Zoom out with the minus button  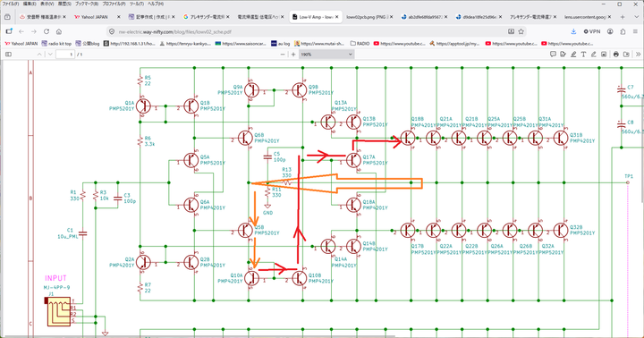click(x=283, y=55)
